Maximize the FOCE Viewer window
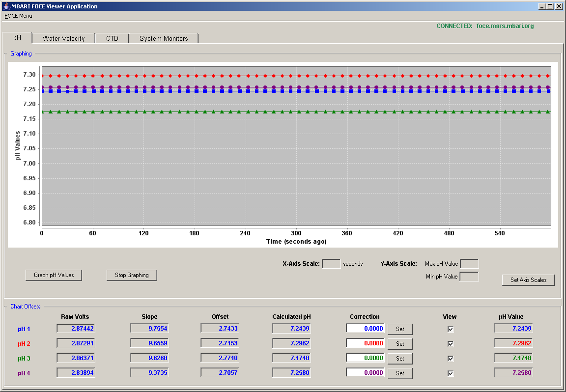The height and width of the screenshot is (392, 566). click(550, 6)
